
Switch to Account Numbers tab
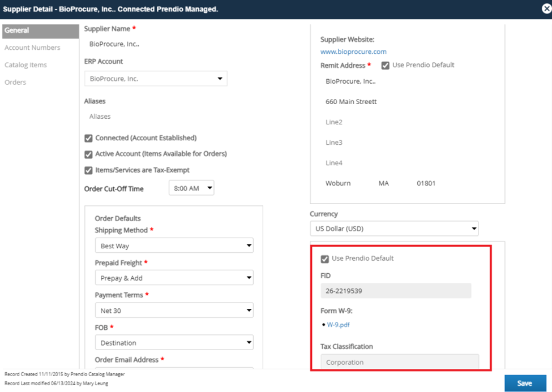[x=32, y=48]
